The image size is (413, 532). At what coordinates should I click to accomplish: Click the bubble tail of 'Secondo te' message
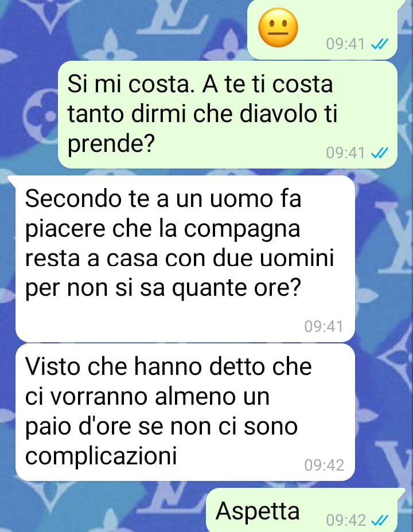point(12,181)
